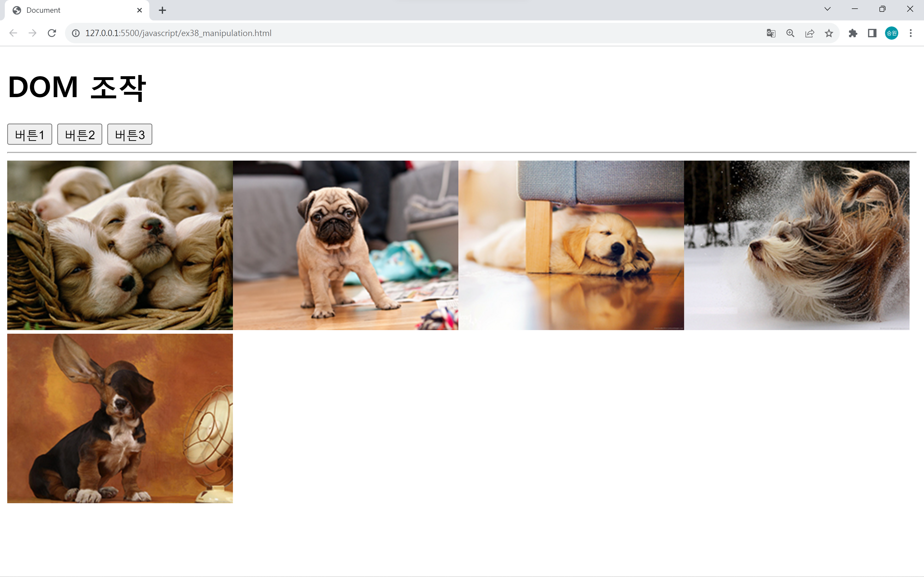Viewport: 924px width, 577px height.
Task: Open a new tab
Action: (162, 10)
